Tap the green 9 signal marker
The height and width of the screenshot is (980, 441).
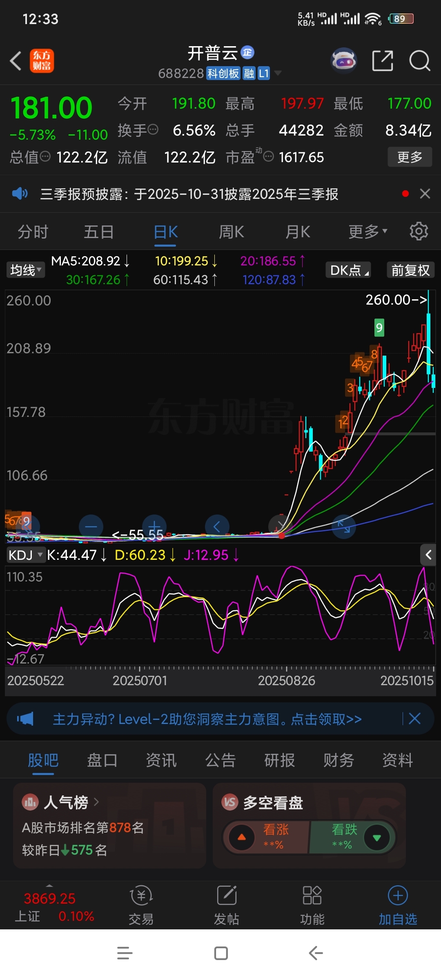pos(379,327)
